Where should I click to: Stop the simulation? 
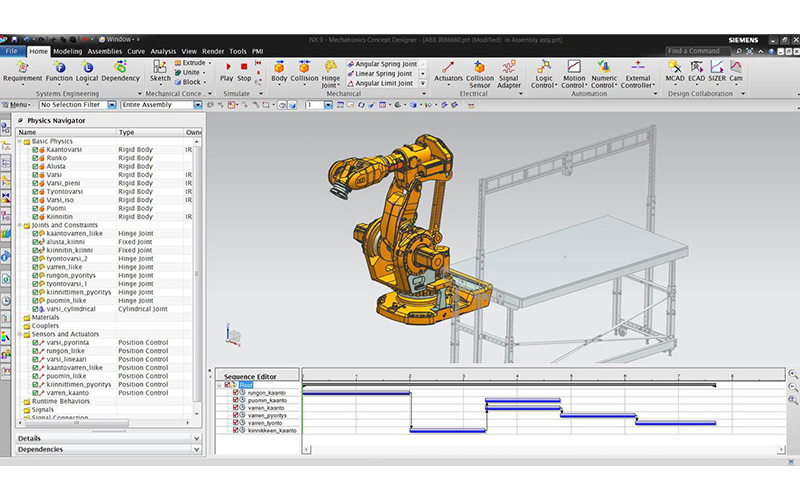(244, 72)
